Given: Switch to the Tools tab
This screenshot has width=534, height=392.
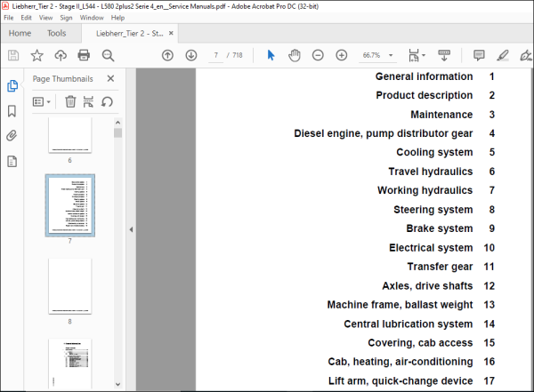Looking at the screenshot, I should [57, 34].
